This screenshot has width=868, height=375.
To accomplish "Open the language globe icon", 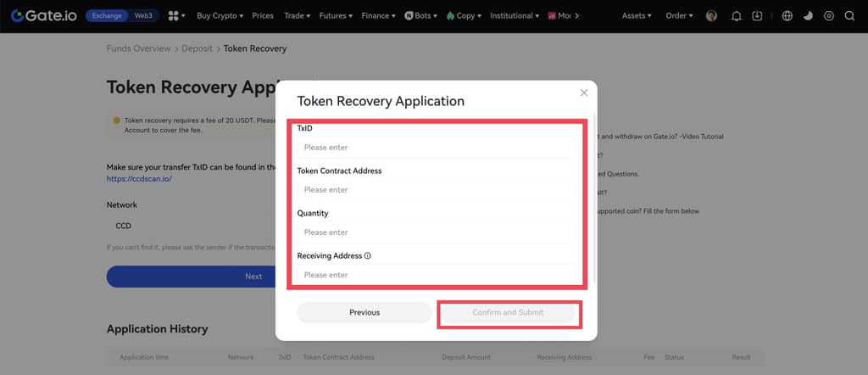I will 787,16.
